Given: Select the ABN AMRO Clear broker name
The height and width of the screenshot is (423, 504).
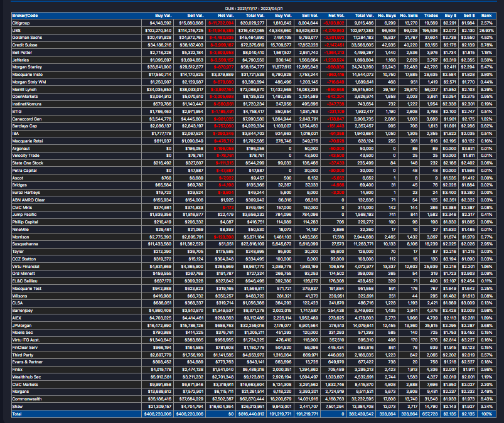Looking at the screenshot, I should pyautogui.click(x=29, y=200).
